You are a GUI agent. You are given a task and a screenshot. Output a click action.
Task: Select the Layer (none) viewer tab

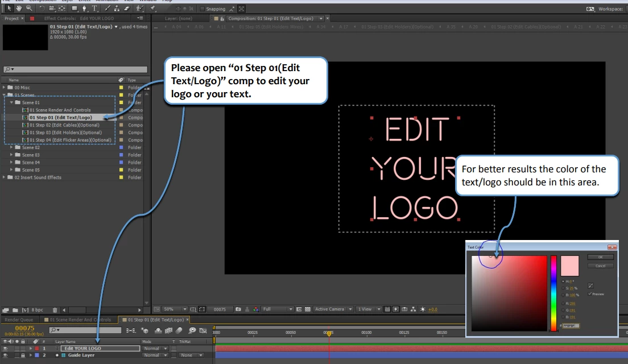click(178, 18)
